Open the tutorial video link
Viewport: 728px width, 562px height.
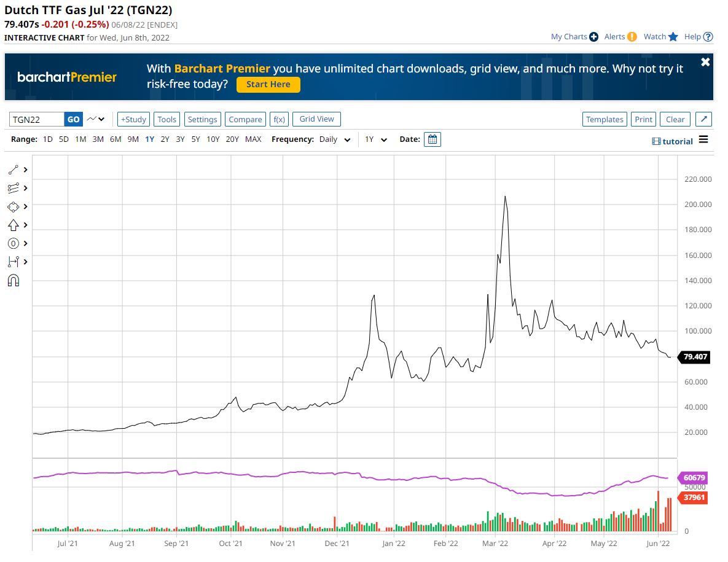[x=673, y=141]
